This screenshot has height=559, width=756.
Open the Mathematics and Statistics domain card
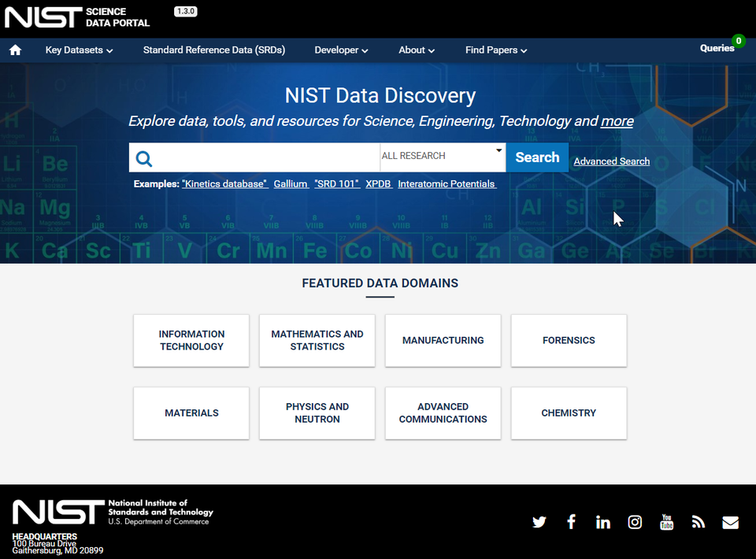click(317, 341)
